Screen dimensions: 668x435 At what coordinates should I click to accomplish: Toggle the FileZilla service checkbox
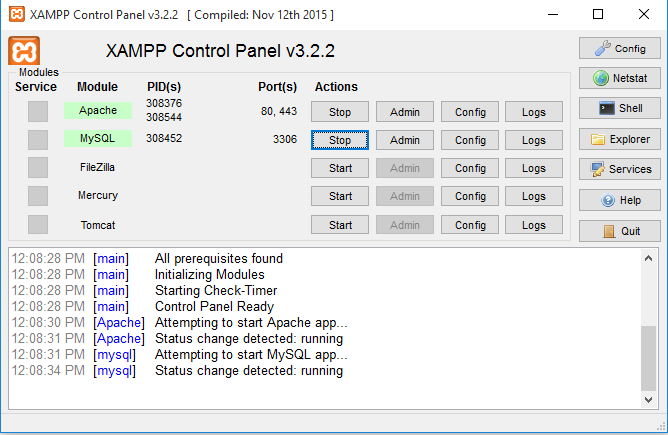click(38, 167)
